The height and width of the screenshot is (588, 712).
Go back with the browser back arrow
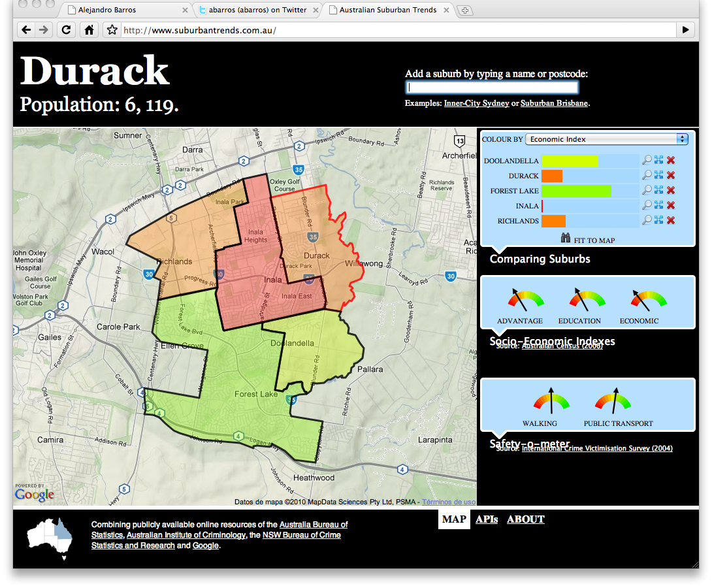(26, 30)
